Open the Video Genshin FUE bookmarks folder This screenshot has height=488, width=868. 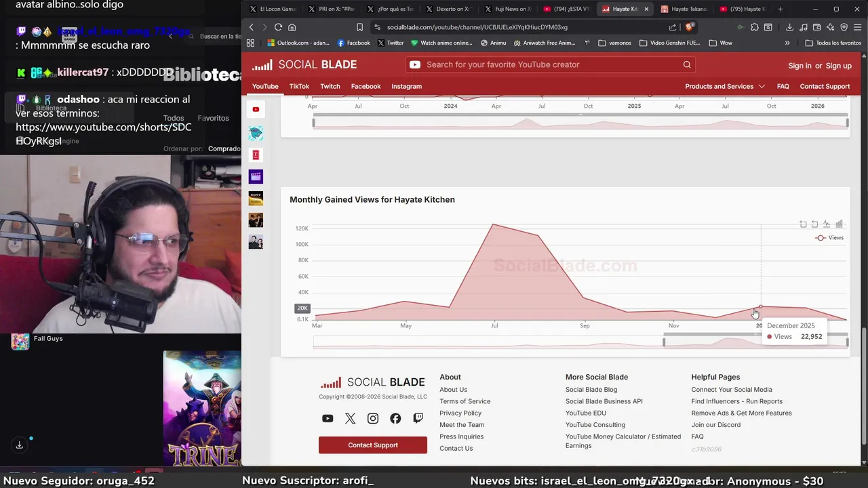click(x=669, y=43)
